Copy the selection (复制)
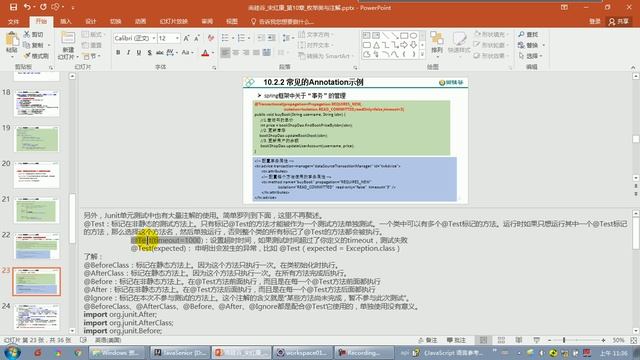The height and width of the screenshot is (360, 640). [33, 45]
